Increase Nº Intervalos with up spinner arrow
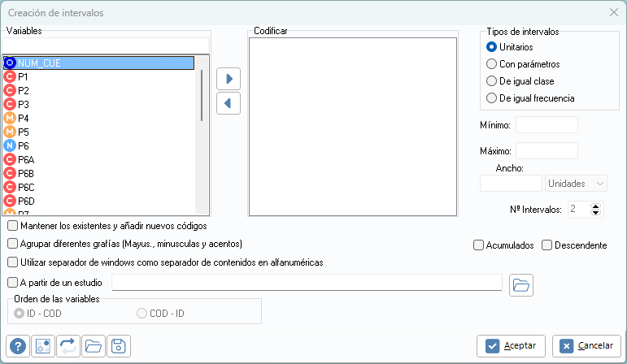627x364 pixels. click(x=596, y=206)
